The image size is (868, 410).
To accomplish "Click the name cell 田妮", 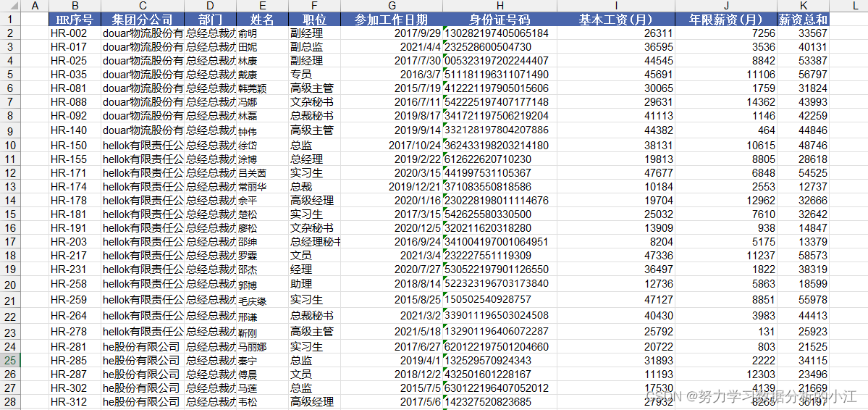I will [262, 47].
